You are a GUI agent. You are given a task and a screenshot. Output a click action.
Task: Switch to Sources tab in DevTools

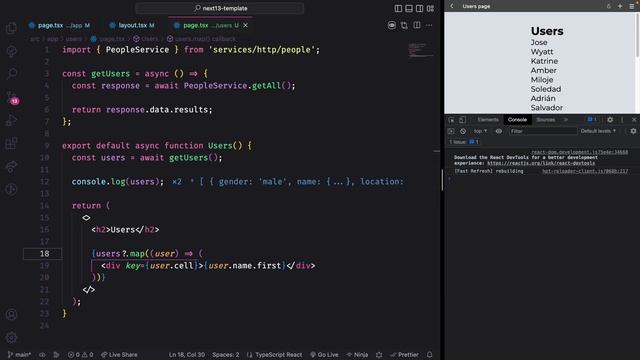click(x=546, y=120)
